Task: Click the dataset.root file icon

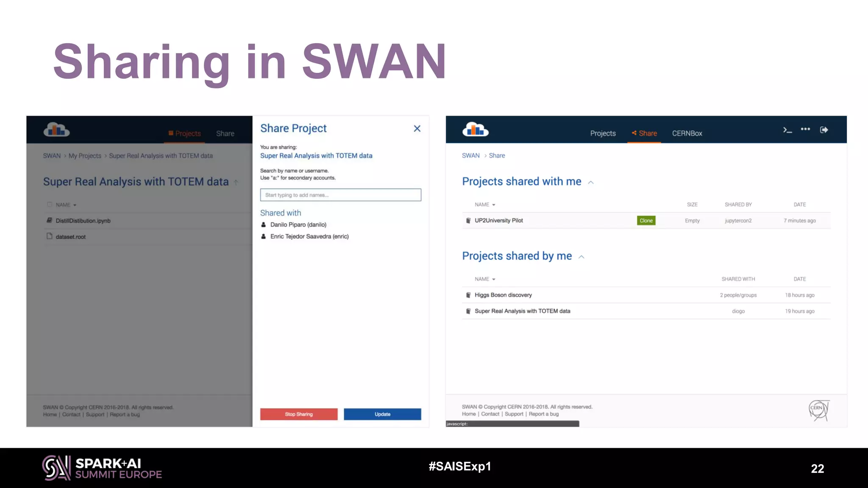Action: coord(50,236)
